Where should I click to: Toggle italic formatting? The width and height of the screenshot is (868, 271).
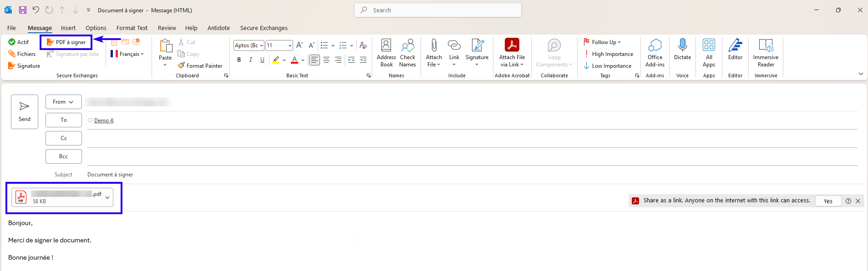coord(250,60)
